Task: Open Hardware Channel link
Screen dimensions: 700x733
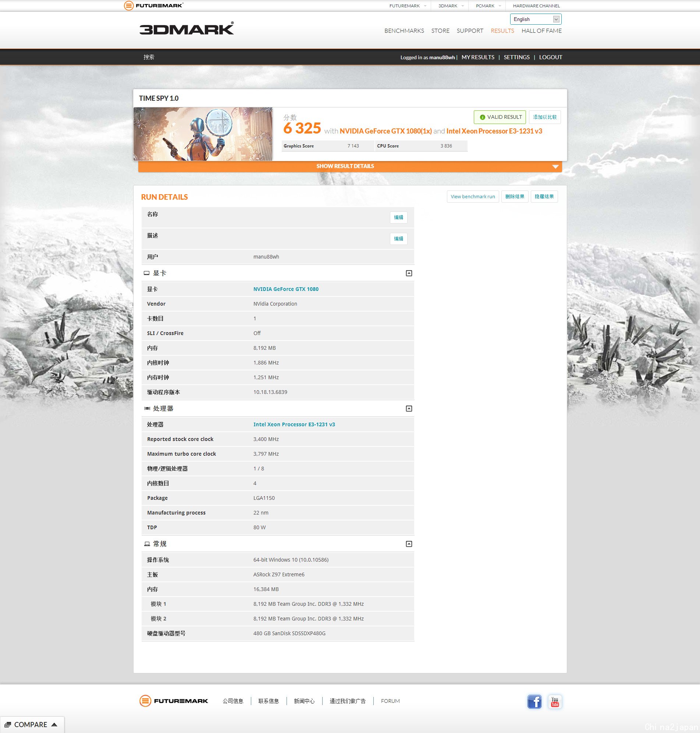Action: [536, 6]
